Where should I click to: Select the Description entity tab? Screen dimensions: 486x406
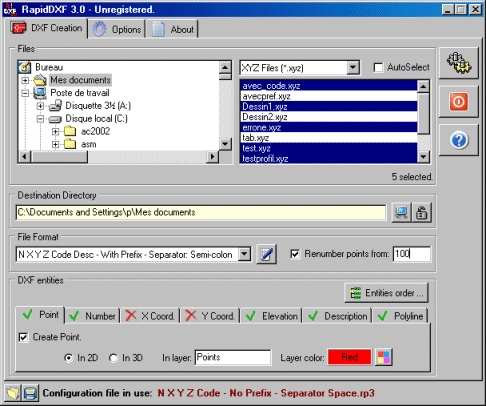pos(337,316)
